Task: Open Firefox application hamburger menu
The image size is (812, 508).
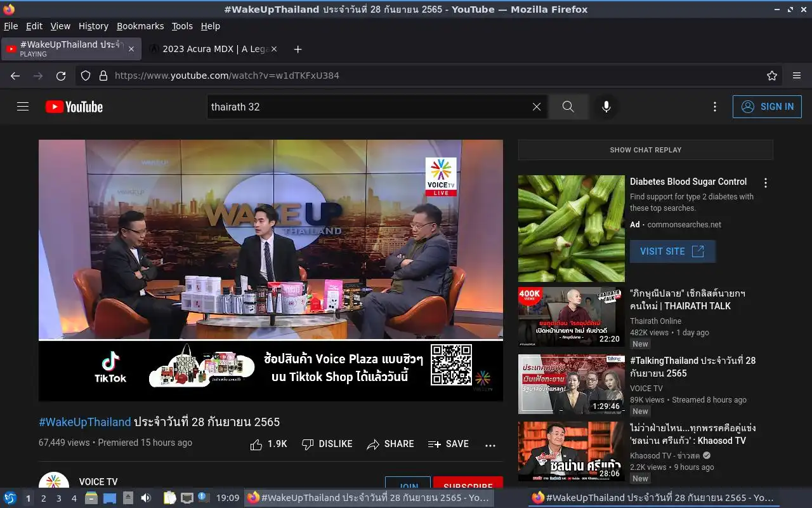Action: tap(797, 76)
